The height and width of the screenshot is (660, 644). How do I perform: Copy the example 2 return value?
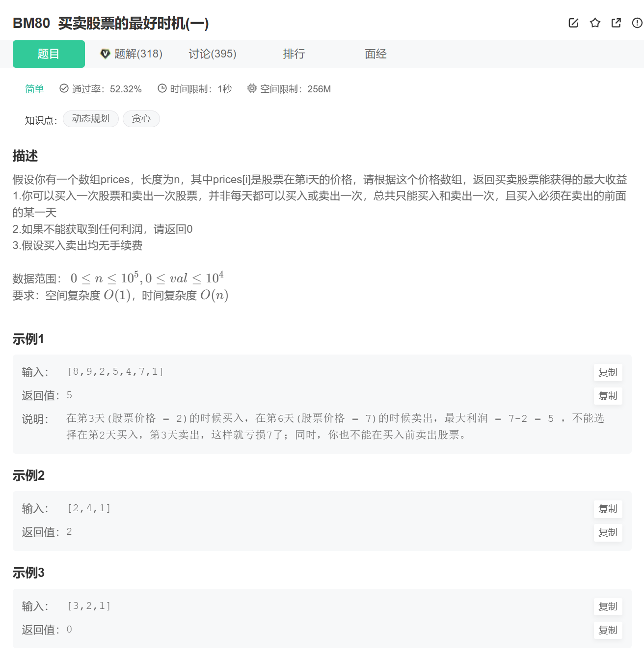click(x=608, y=533)
